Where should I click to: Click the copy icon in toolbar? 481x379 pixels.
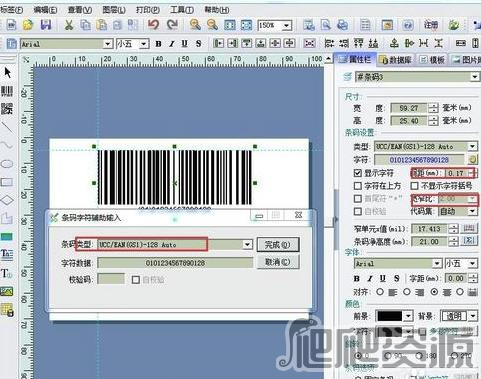point(86,25)
